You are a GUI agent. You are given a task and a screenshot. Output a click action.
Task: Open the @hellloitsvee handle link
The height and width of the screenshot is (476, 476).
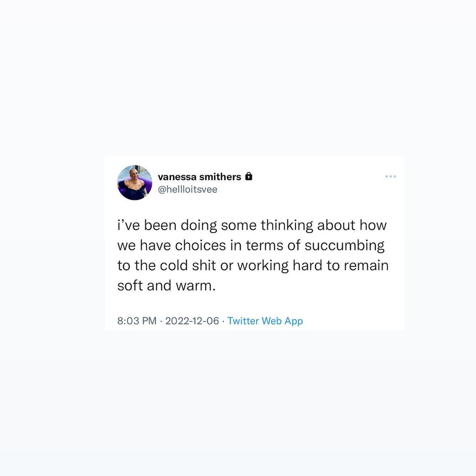[x=187, y=190]
